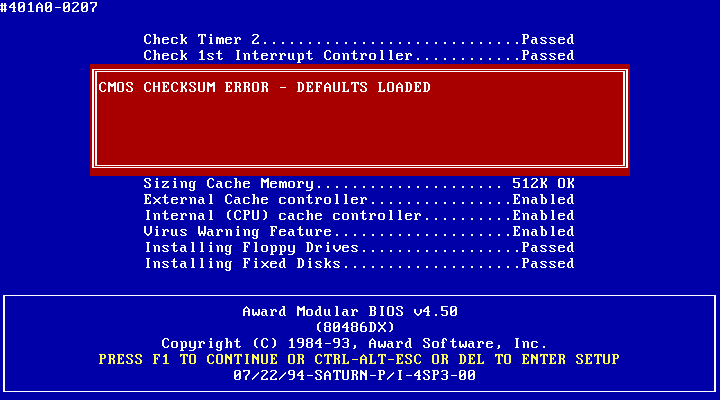Image resolution: width=720 pixels, height=400 pixels.
Task: Toggle Enabled status of Internal CPU cache controller
Action: coord(543,216)
